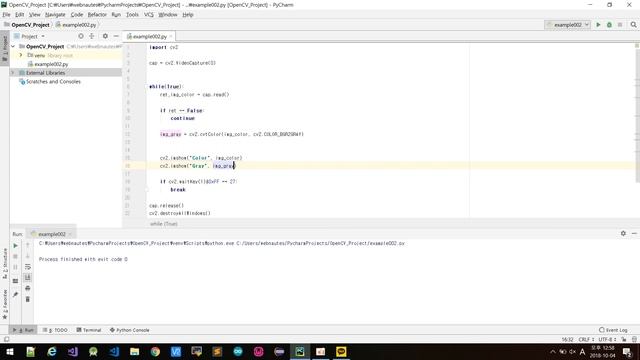
Task: Open the Code menu
Action: [77, 15]
